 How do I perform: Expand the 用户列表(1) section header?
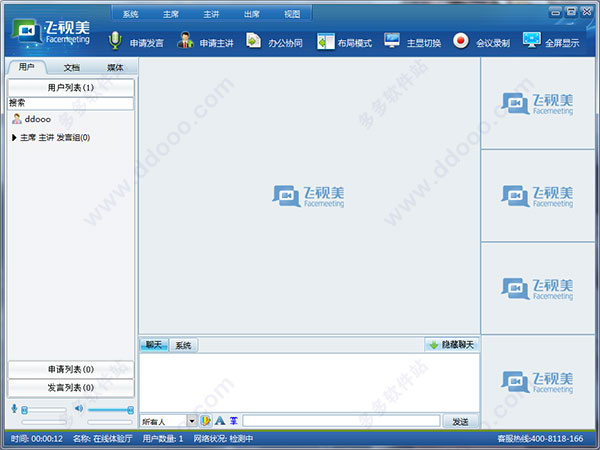pyautogui.click(x=71, y=88)
